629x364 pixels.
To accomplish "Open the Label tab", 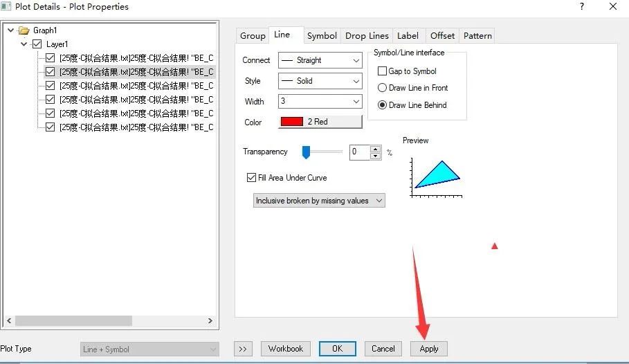I will point(408,36).
